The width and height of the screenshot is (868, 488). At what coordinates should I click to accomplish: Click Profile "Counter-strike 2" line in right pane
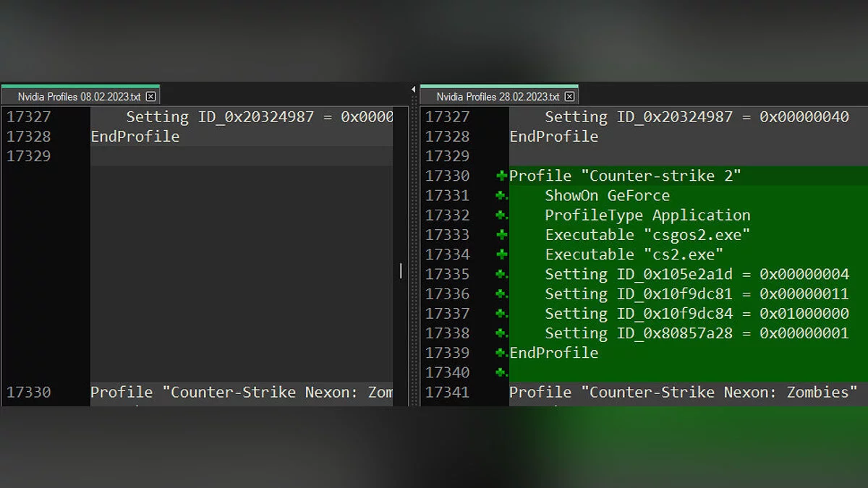pyautogui.click(x=625, y=176)
